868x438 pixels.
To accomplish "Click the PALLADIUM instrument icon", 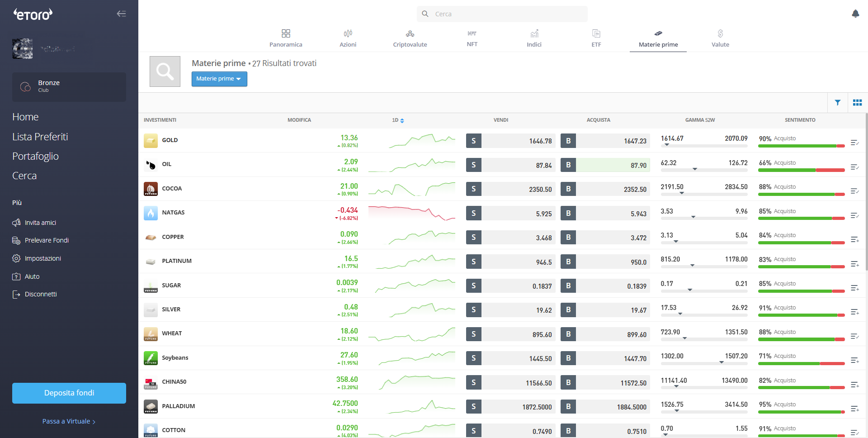I will tap(151, 406).
